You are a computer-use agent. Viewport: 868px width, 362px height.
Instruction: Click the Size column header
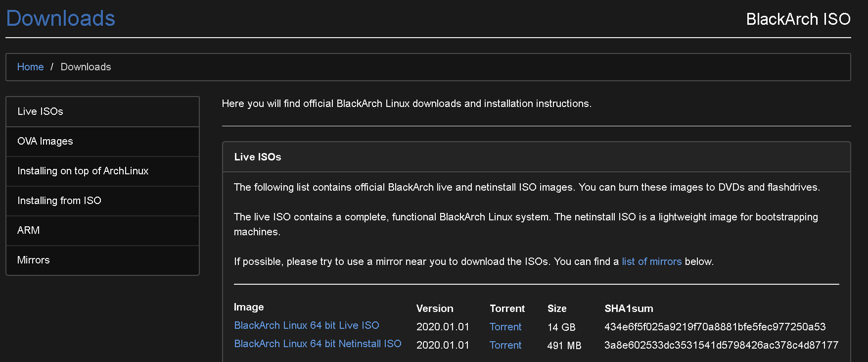point(557,309)
